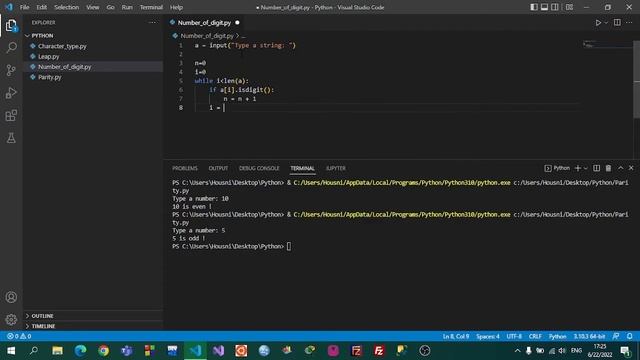
Task: Click Ln 8, Col 9 status item
Action: click(x=456, y=336)
